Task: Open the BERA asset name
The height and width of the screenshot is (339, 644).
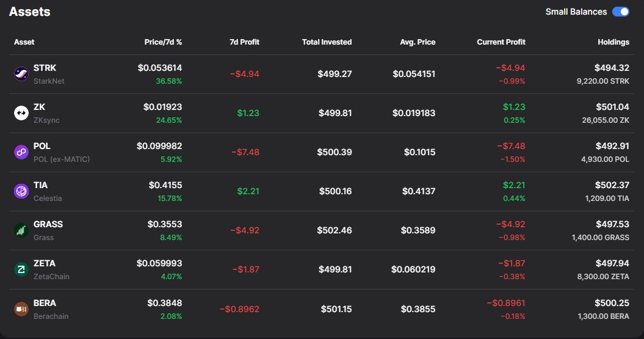Action: [45, 303]
